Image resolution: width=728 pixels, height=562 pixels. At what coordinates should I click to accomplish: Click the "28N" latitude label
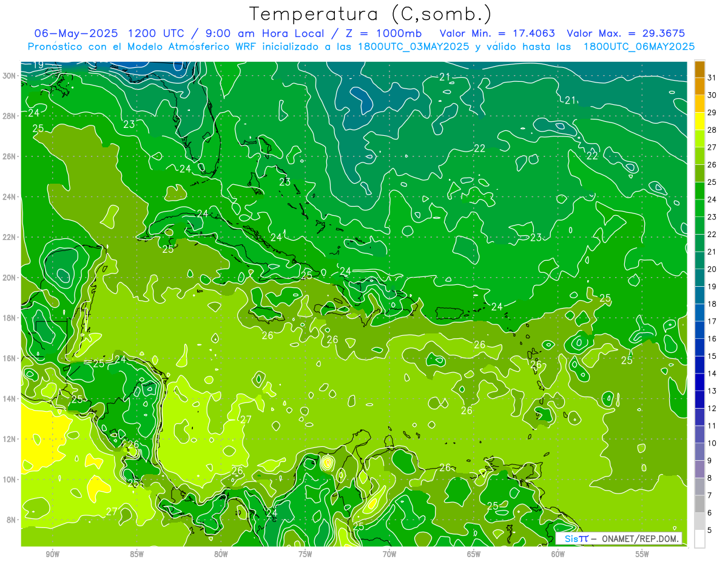tap(10, 116)
